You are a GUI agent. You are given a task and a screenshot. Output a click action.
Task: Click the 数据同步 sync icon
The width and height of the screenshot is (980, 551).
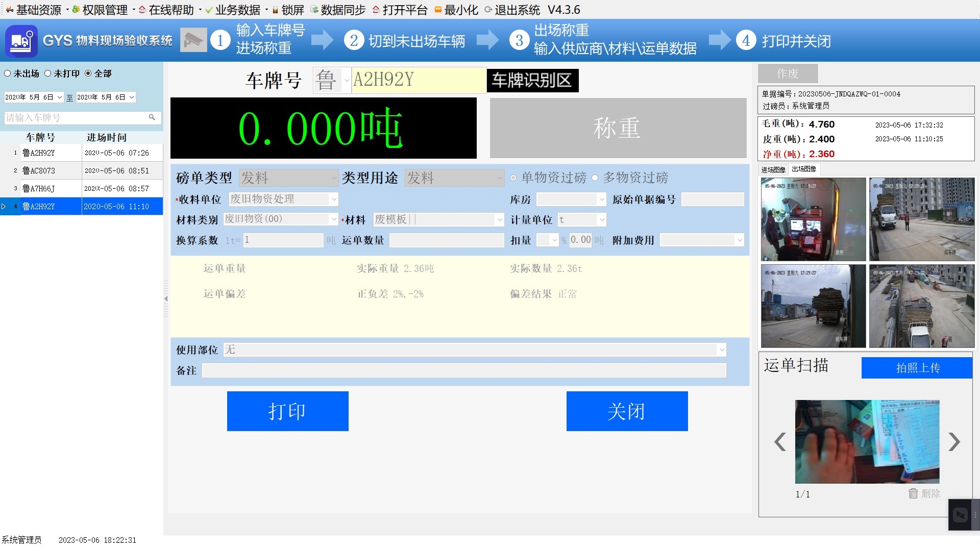315,10
